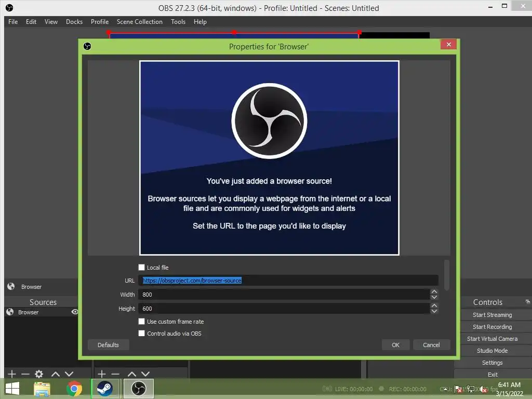
Task: Click the network icon in system tray
Action: tap(471, 389)
